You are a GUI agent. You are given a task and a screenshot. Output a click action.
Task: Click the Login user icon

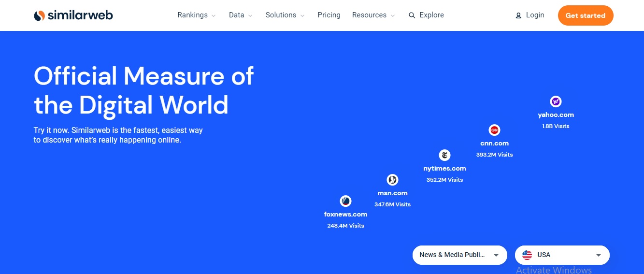click(518, 15)
